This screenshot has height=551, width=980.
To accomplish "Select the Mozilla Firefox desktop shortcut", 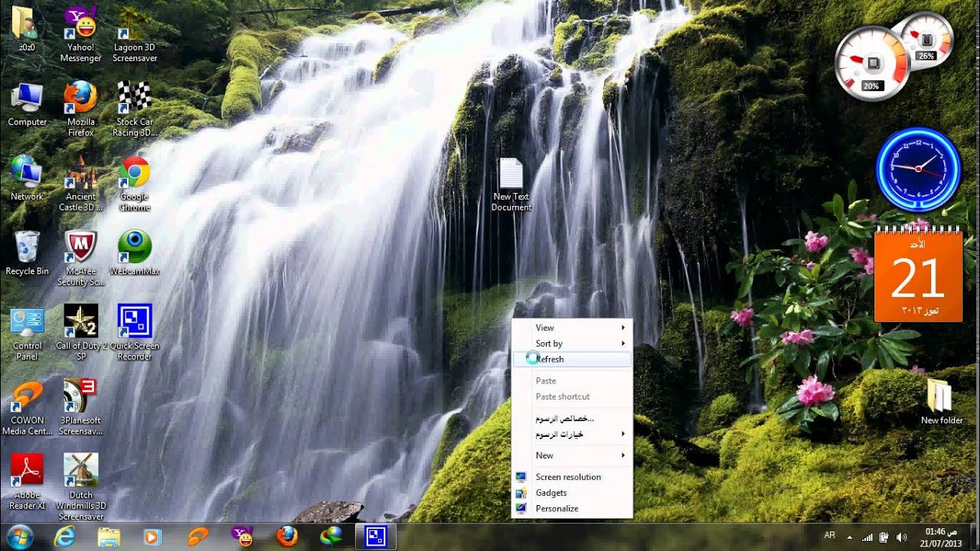I will (x=80, y=109).
